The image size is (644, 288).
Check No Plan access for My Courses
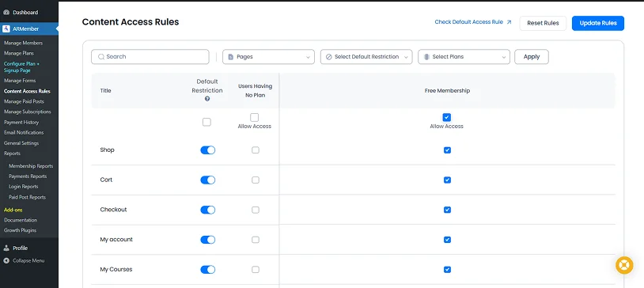pos(256,270)
